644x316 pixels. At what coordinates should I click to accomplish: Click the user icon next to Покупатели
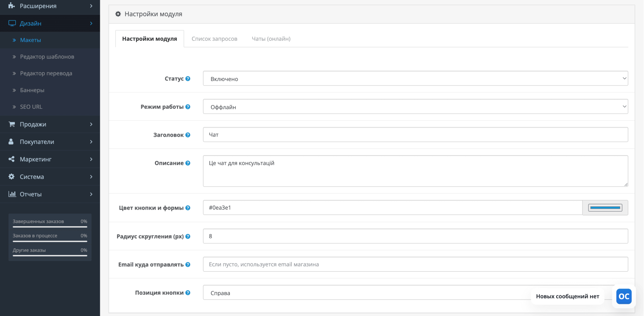(x=11, y=141)
